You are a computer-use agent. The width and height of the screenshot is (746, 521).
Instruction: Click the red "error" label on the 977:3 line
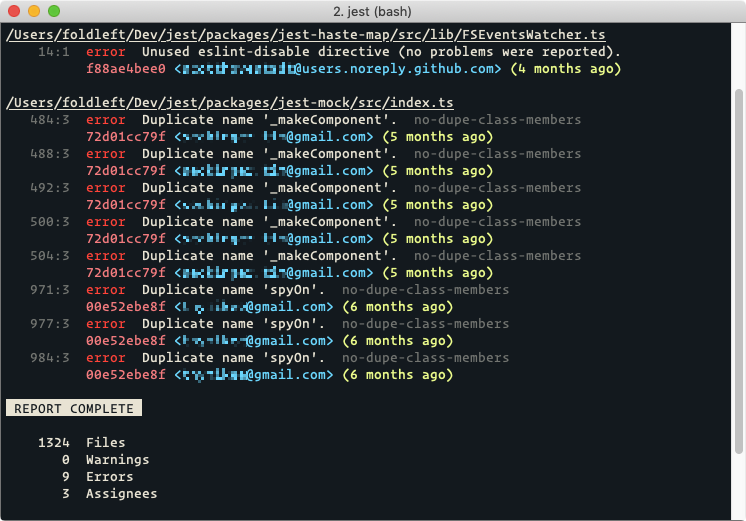click(x=106, y=324)
